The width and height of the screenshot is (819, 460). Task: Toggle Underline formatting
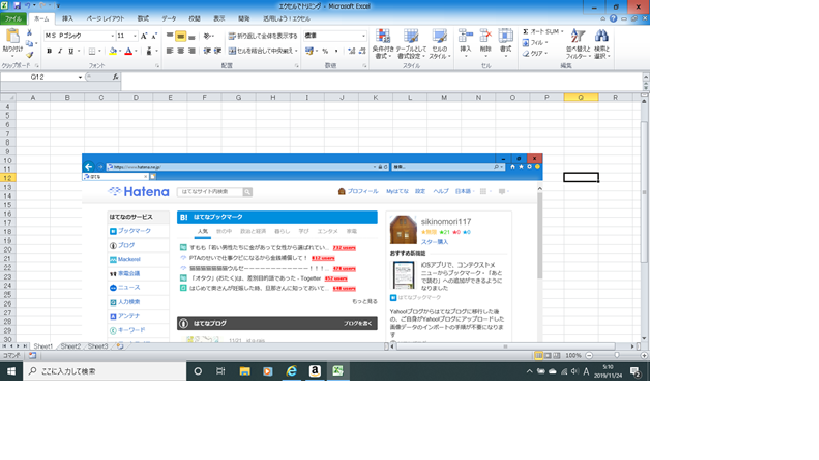(71, 51)
